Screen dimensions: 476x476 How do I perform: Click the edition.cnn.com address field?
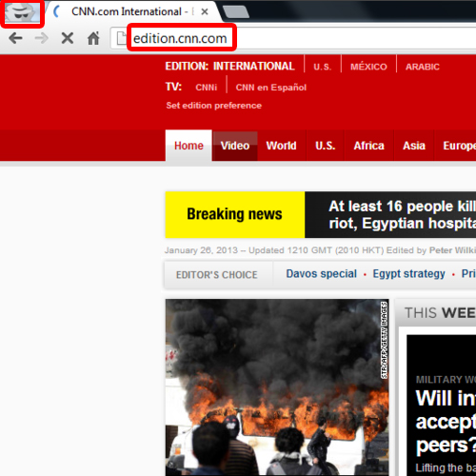(x=292, y=38)
